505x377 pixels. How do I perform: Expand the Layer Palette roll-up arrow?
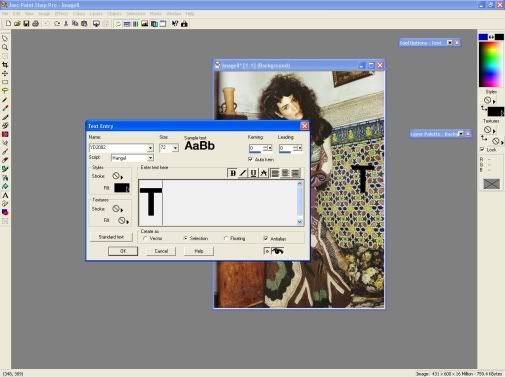tap(461, 134)
